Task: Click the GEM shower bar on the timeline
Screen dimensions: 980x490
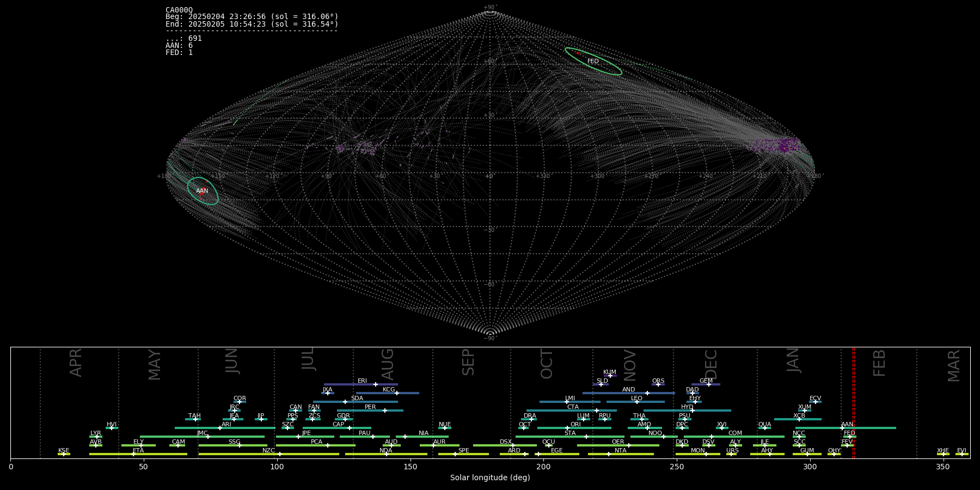Action: [x=706, y=384]
